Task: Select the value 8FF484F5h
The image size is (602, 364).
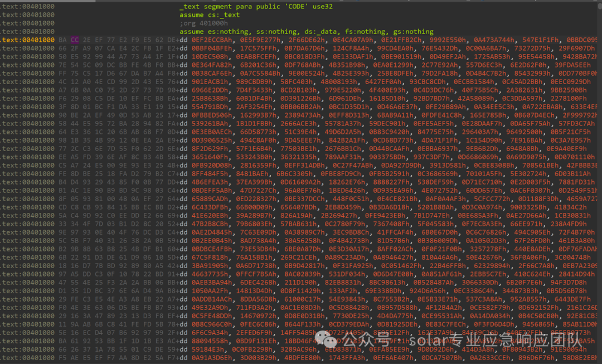Action: 210,174
